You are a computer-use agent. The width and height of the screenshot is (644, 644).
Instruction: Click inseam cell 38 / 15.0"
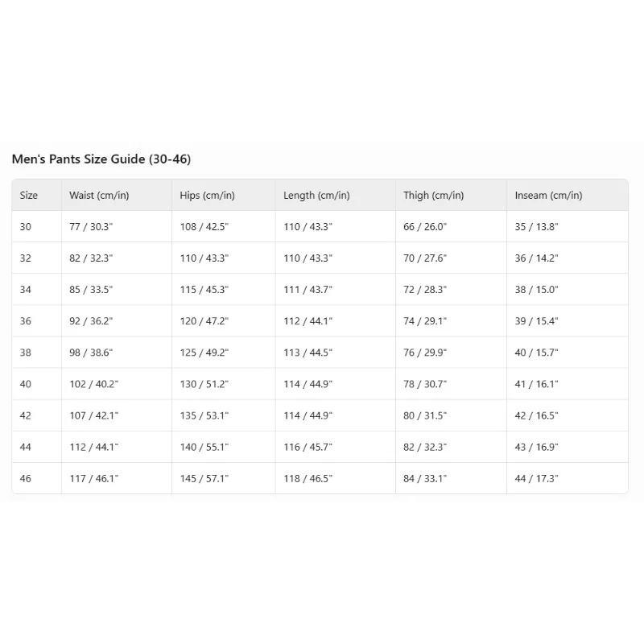(537, 290)
